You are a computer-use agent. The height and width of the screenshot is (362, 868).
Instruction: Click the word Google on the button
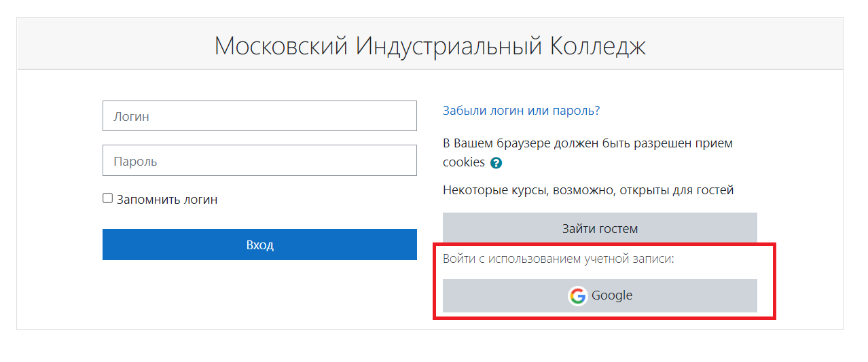click(x=612, y=295)
